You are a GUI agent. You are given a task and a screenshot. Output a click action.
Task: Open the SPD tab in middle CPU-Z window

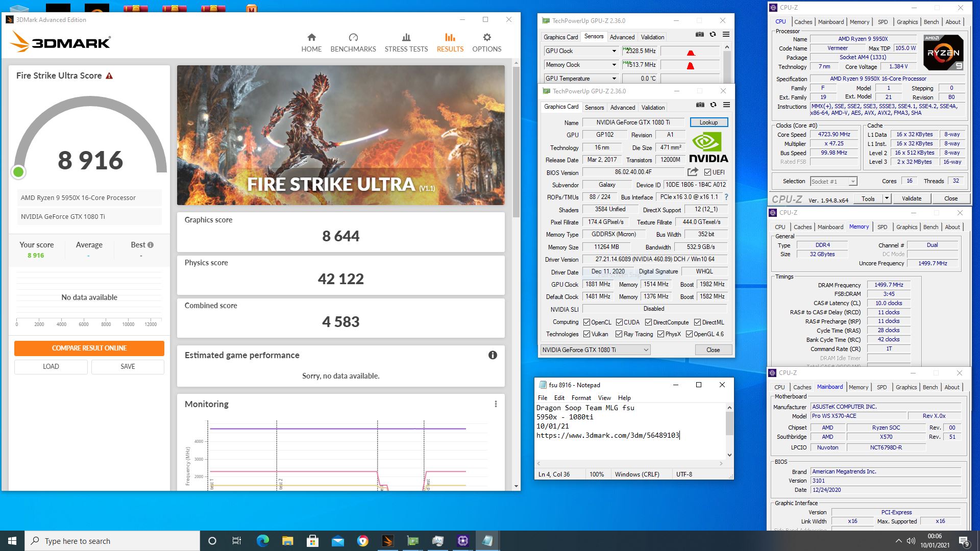[x=882, y=227]
